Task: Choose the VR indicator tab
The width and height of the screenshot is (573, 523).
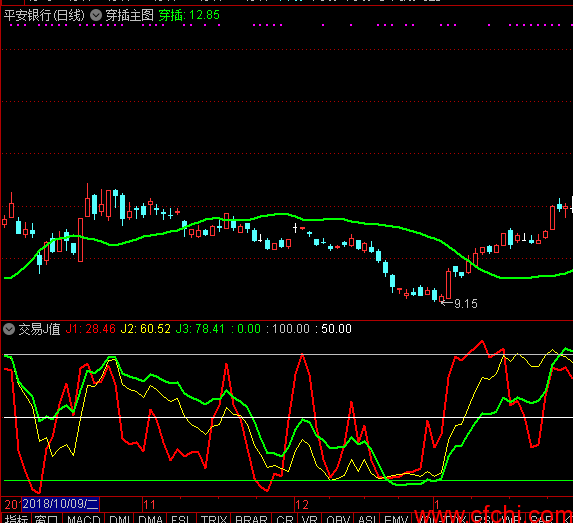Action: click(310, 519)
